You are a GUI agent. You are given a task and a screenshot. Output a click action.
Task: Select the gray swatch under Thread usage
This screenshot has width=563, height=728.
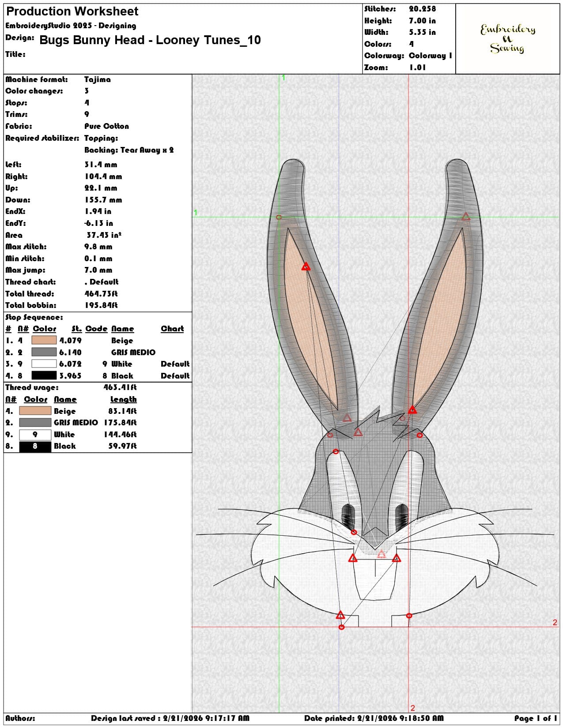(x=35, y=423)
